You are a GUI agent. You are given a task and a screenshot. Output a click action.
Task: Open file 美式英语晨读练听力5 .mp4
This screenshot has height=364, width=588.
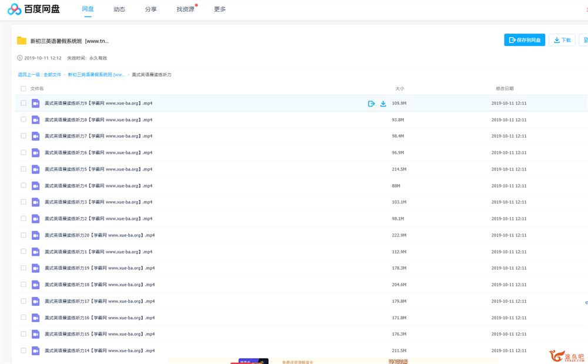click(99, 169)
